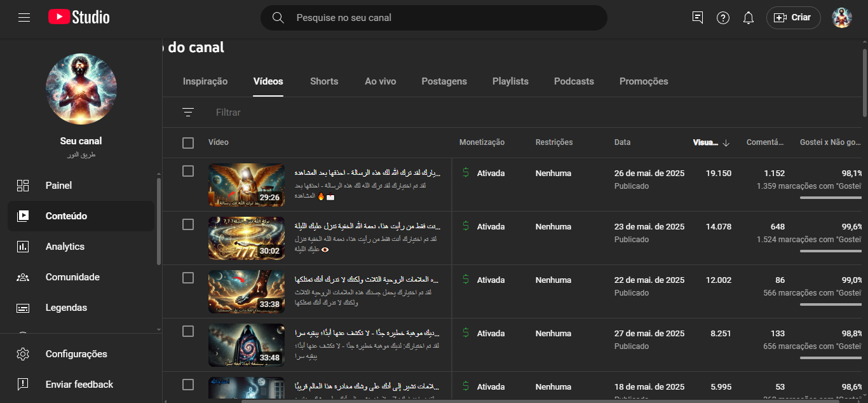This screenshot has height=403, width=868.
Task: Click the descending sort arrow by Visualizações
Action: (726, 143)
